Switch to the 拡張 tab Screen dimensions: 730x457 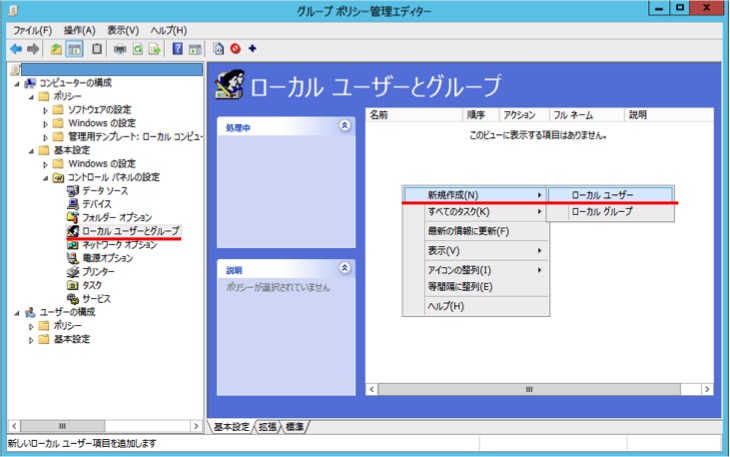267,427
